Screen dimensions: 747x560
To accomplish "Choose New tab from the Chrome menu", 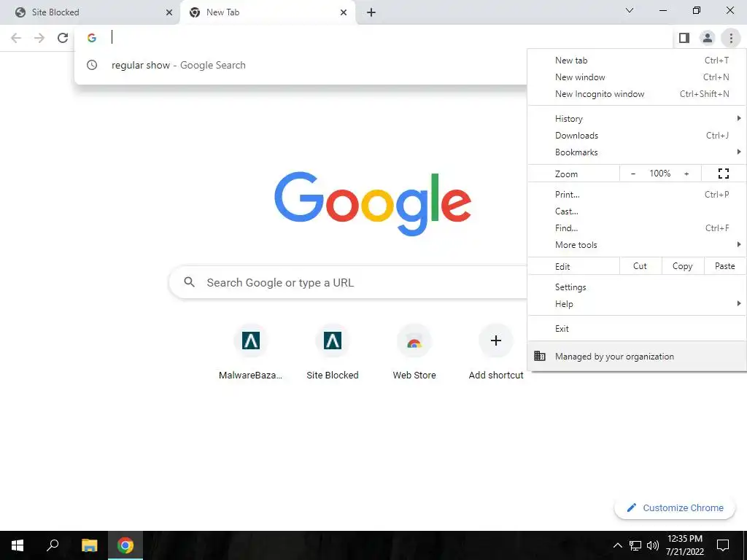I will [x=637, y=61].
